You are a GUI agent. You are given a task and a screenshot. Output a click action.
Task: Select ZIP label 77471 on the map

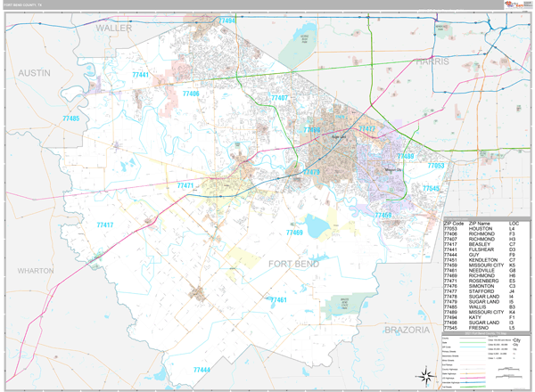pyautogui.click(x=185, y=185)
